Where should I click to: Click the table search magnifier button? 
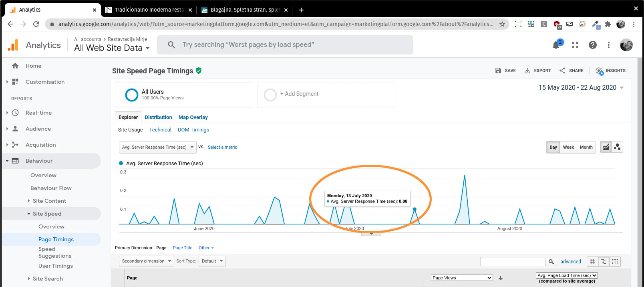click(x=551, y=262)
